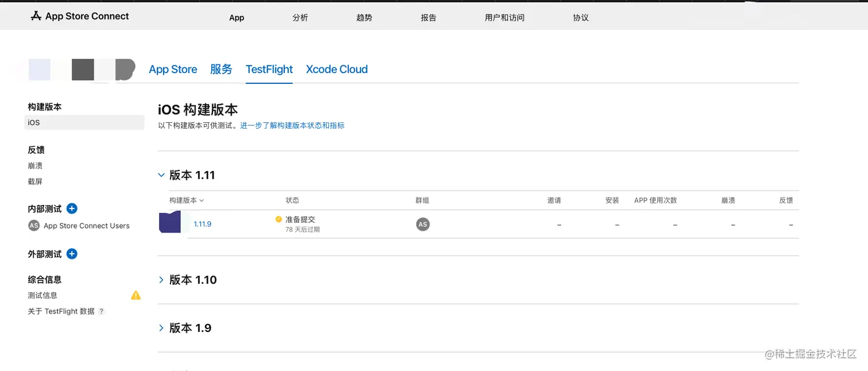Expand the 版本 1.9 section
Image resolution: width=868 pixels, height=371 pixels.
click(x=161, y=328)
